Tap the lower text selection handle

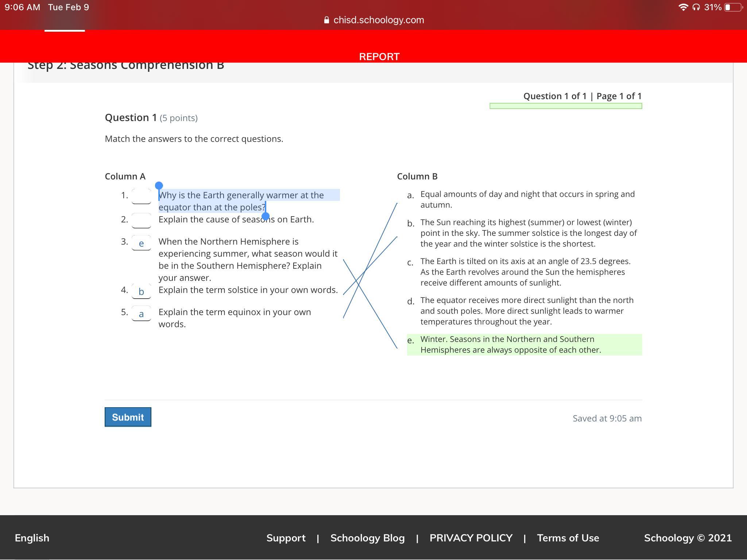266,217
